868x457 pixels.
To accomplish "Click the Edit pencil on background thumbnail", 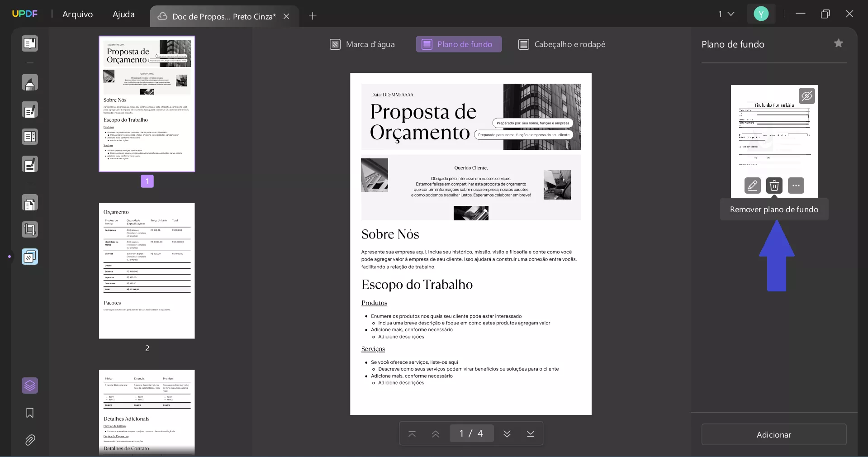I will (x=752, y=186).
